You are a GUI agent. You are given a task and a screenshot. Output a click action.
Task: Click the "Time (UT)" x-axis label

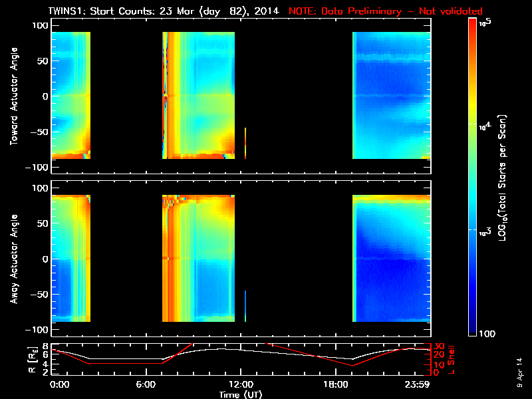(241, 394)
